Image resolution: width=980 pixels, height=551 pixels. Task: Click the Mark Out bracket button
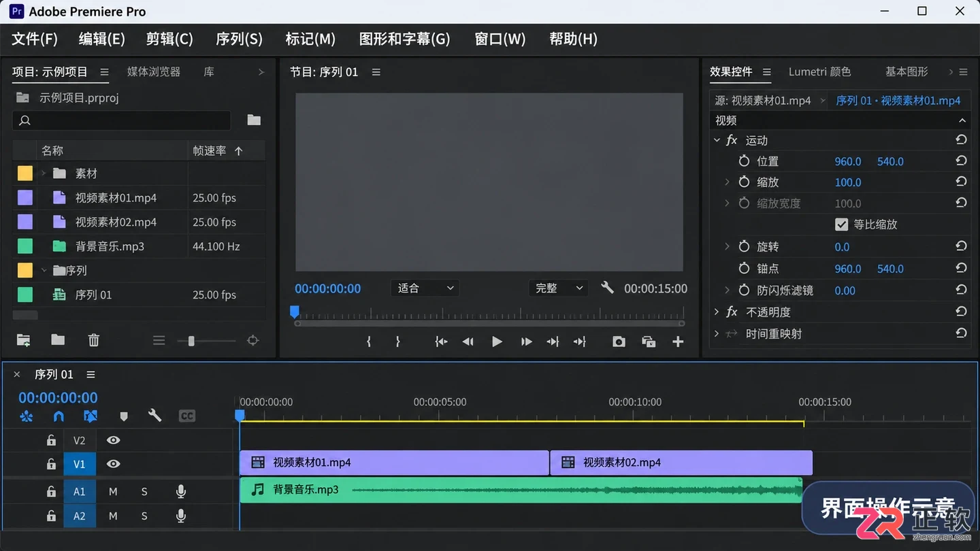(398, 341)
